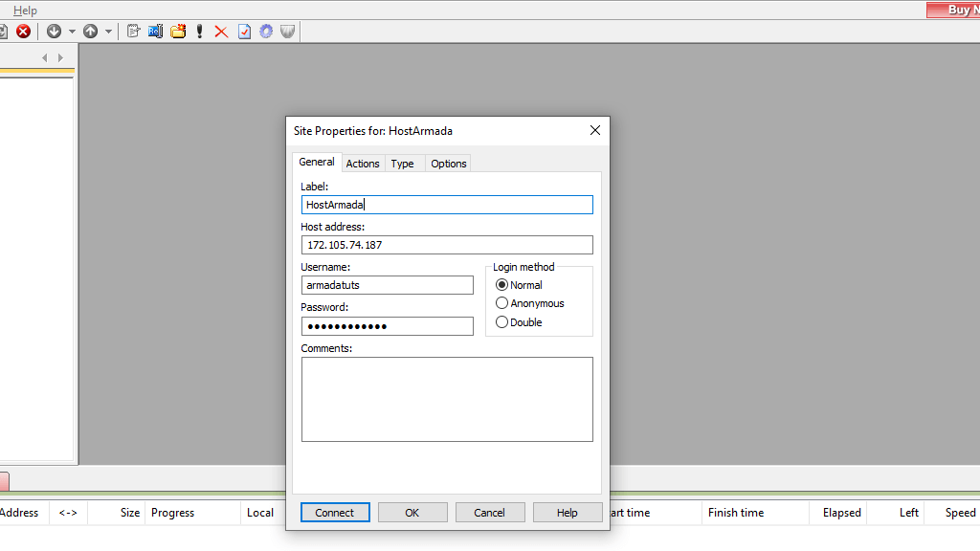This screenshot has width=980, height=551.
Task: Click the gray shield toolbar icon
Action: click(287, 32)
